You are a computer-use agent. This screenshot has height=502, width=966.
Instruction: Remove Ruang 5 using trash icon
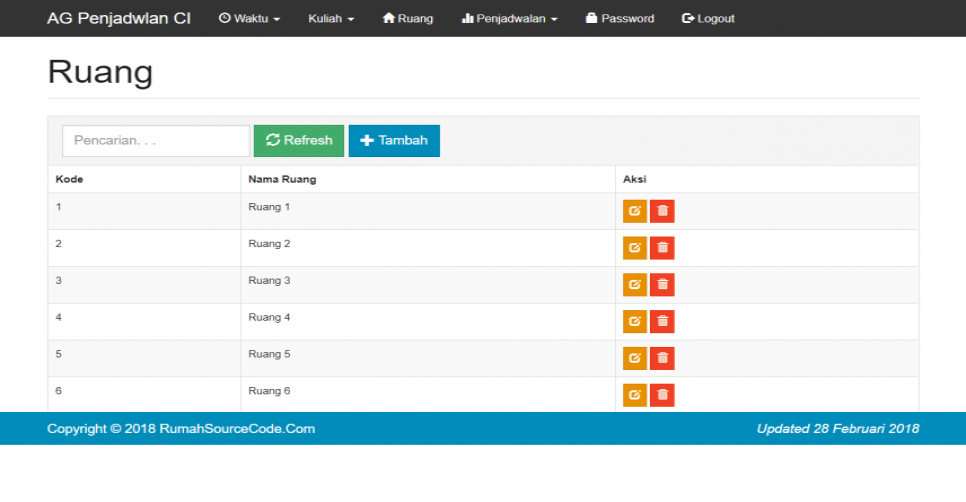tap(662, 358)
